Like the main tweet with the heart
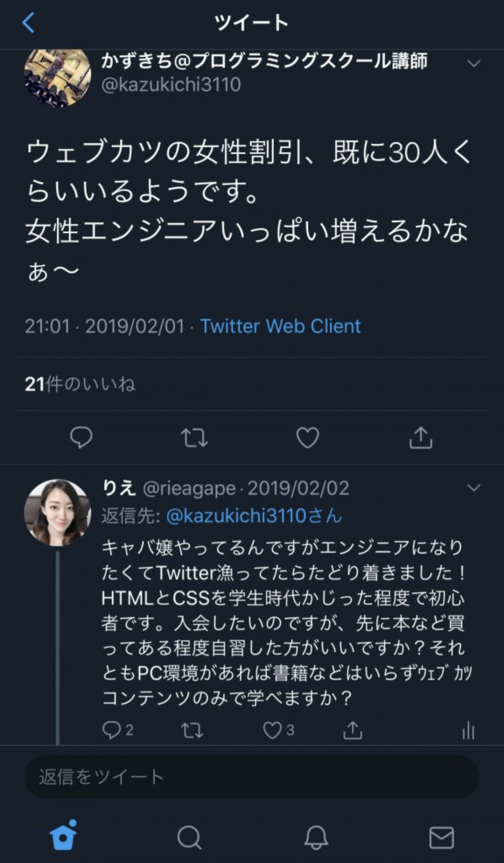Viewport: 504px width, 863px height. [308, 437]
